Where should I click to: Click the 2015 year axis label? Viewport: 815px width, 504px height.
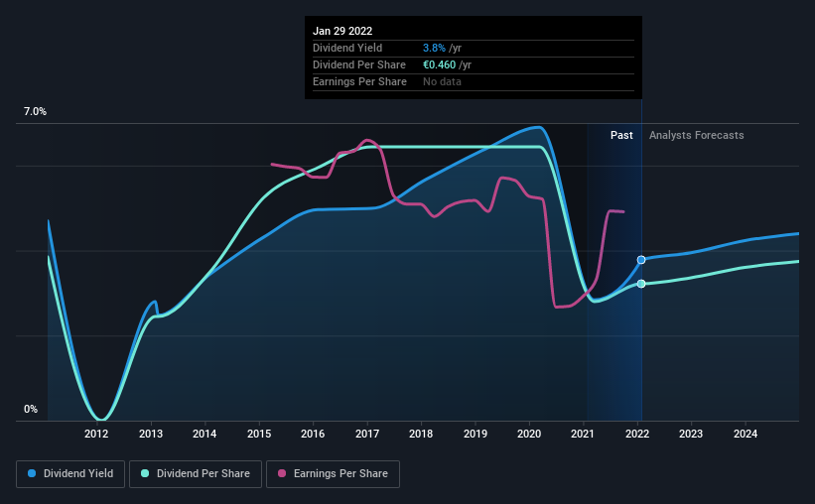pos(259,434)
